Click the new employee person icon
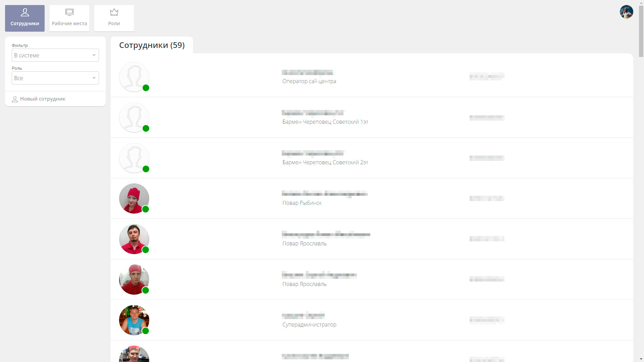 15,99
